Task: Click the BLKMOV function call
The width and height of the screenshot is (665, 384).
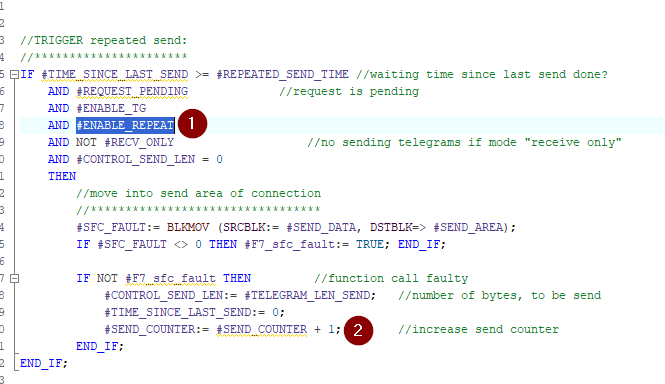Action: 188,227
